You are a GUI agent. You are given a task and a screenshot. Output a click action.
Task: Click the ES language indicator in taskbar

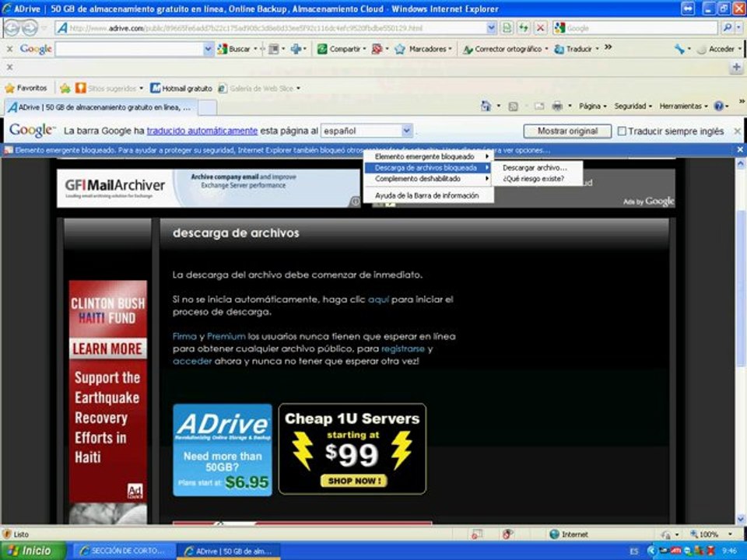coord(633,551)
